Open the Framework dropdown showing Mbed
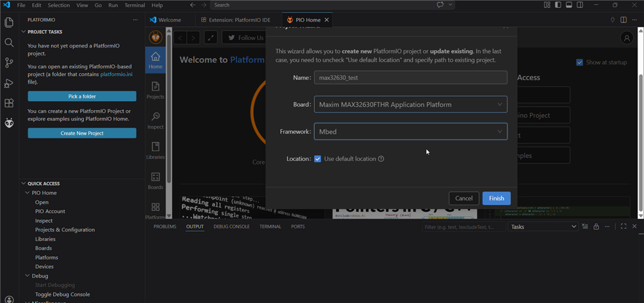The width and height of the screenshot is (644, 303). coord(411,132)
